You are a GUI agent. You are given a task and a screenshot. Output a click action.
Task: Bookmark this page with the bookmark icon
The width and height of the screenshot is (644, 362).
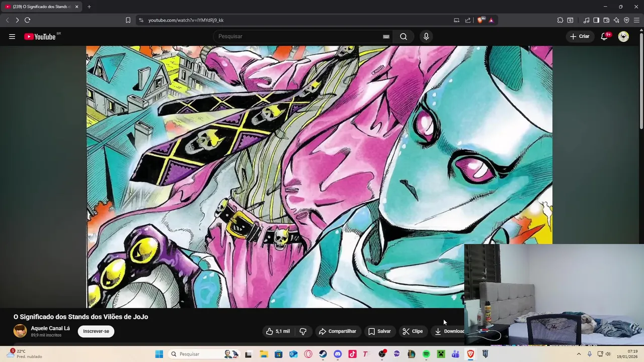point(128,20)
